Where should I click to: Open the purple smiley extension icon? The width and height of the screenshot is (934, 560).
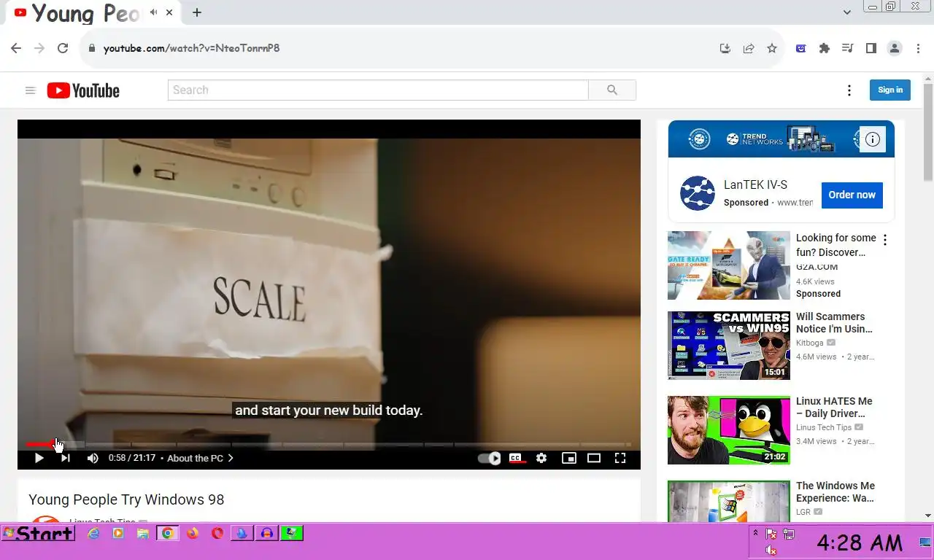pyautogui.click(x=801, y=48)
